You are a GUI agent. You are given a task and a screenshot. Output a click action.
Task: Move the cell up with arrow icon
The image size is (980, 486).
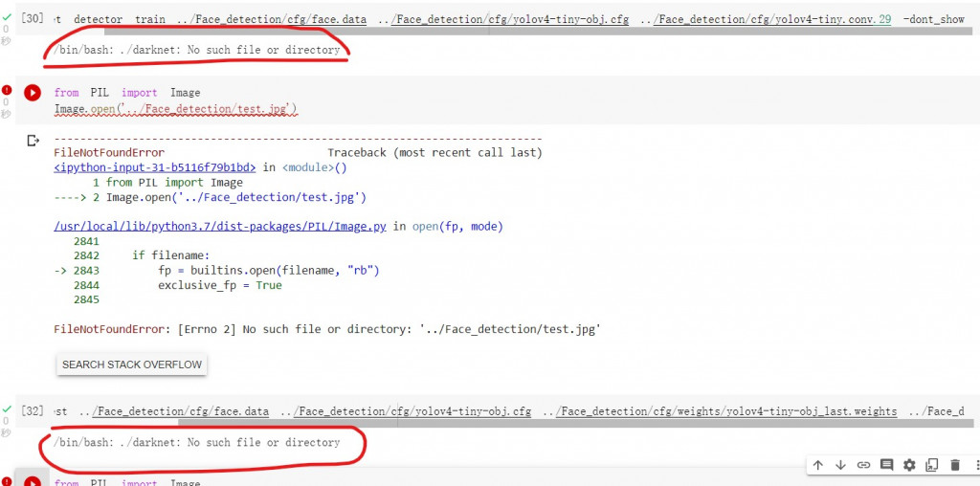pyautogui.click(x=817, y=465)
